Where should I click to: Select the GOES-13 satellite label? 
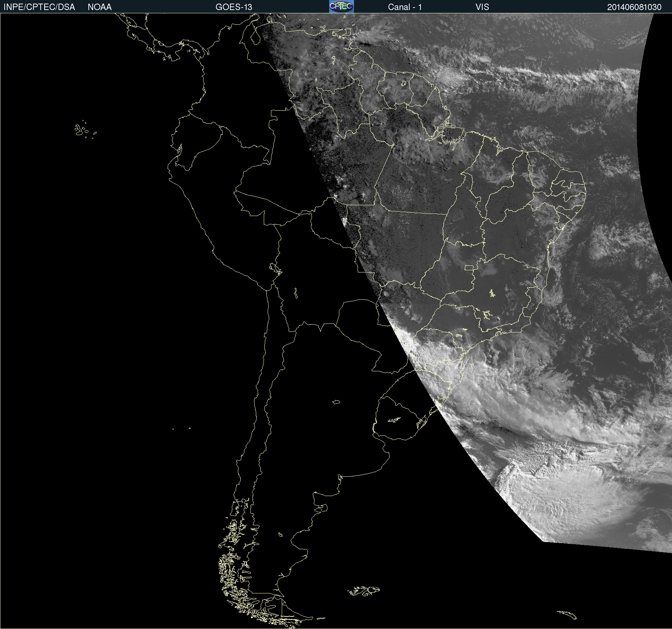(x=234, y=7)
